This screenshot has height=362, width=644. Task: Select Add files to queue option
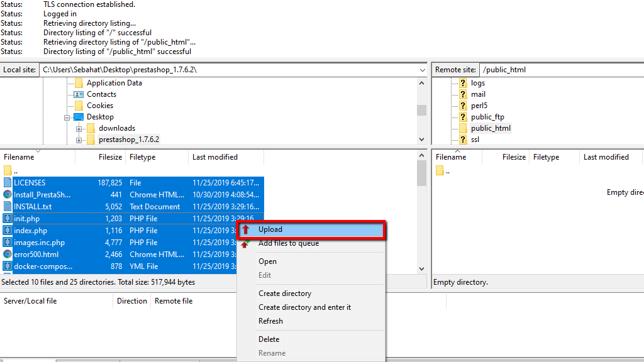(x=288, y=243)
